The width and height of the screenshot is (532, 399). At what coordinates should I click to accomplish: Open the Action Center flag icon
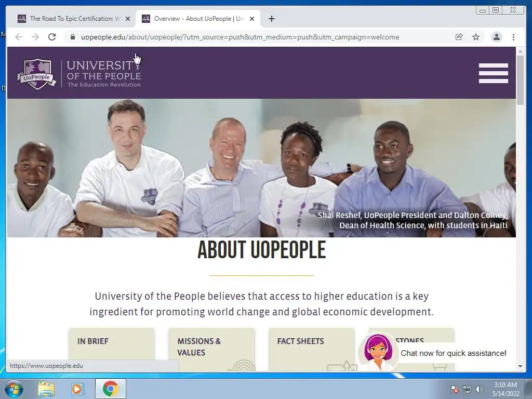(x=454, y=389)
